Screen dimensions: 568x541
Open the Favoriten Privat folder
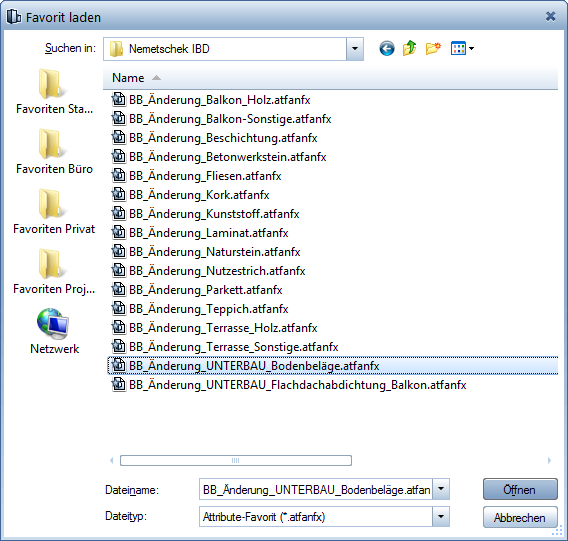point(54,211)
